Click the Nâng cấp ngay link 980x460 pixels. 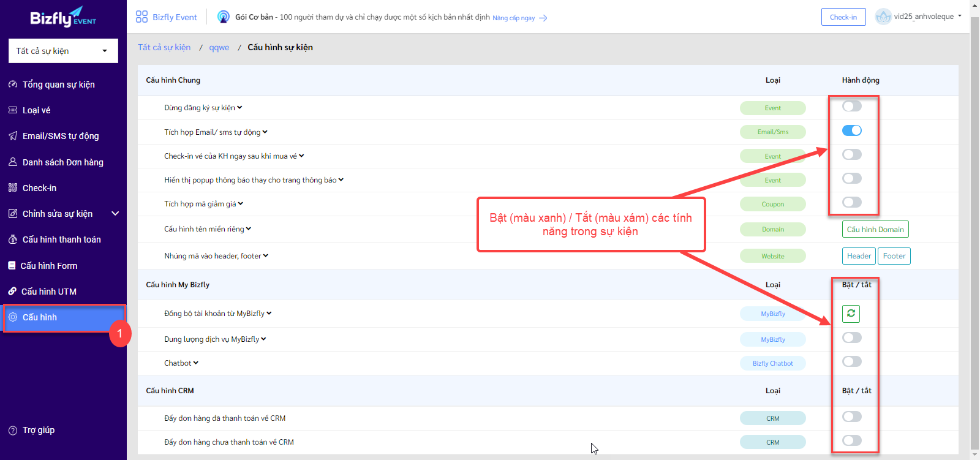click(x=514, y=18)
